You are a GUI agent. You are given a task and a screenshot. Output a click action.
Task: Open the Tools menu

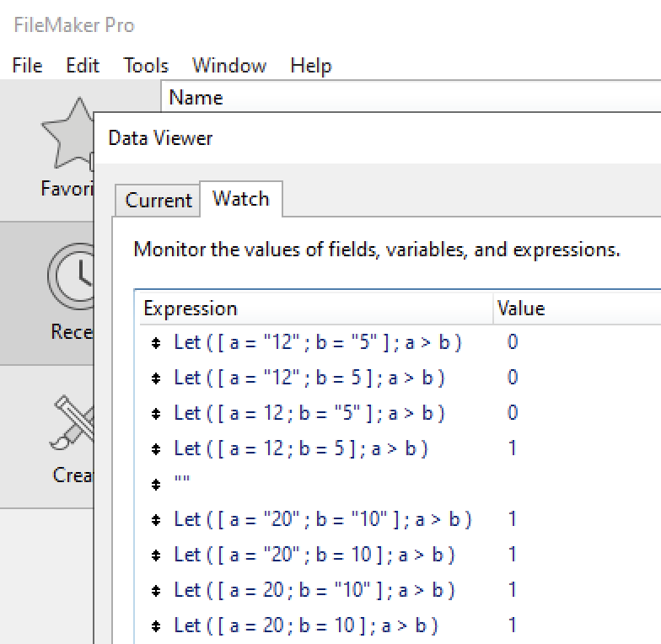[x=146, y=66]
